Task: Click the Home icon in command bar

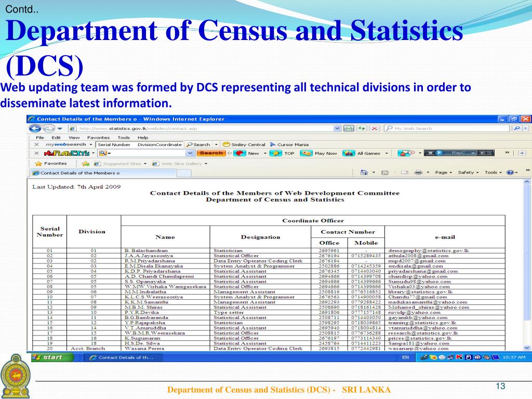Action: point(364,172)
